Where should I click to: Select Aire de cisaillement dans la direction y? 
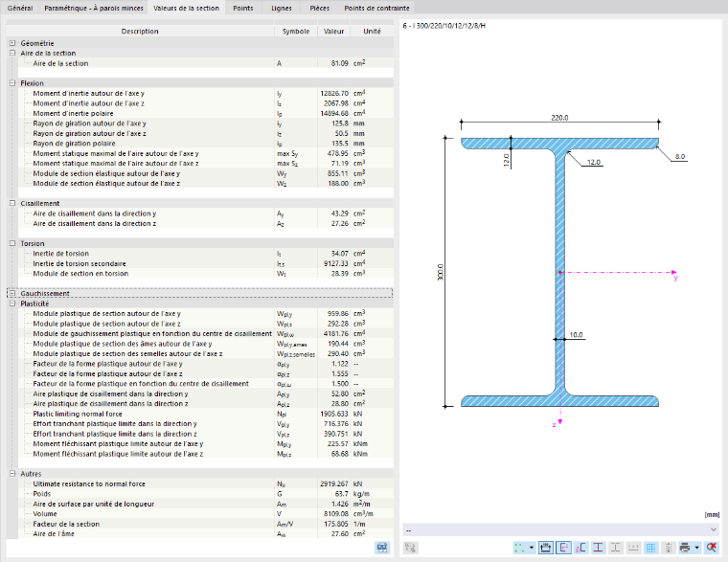tap(206, 214)
